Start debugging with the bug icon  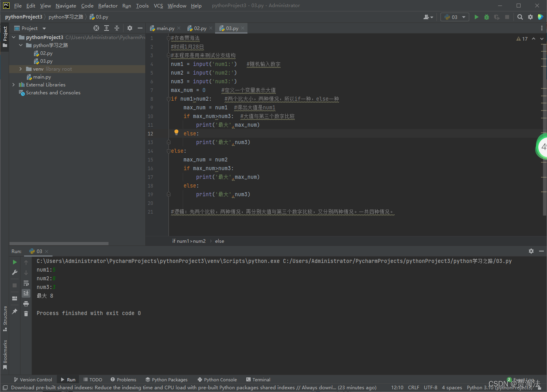(x=487, y=17)
